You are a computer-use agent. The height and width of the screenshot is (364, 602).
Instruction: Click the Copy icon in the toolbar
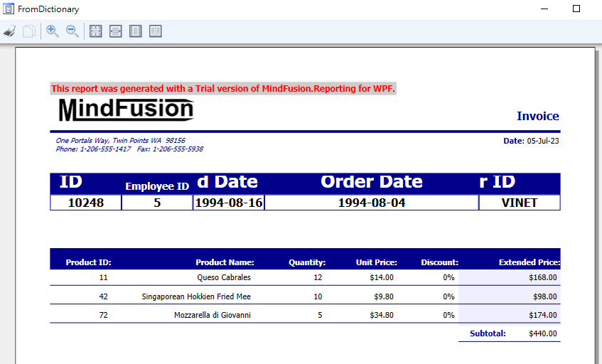29,31
